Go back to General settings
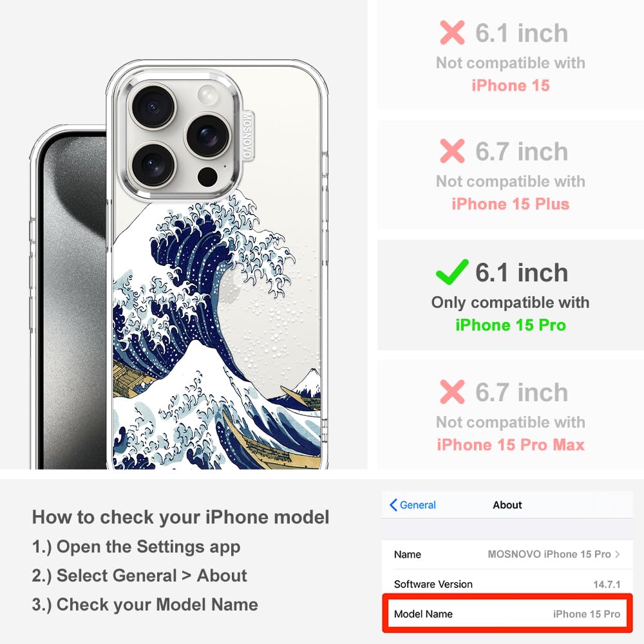The height and width of the screenshot is (644, 644). (x=413, y=505)
